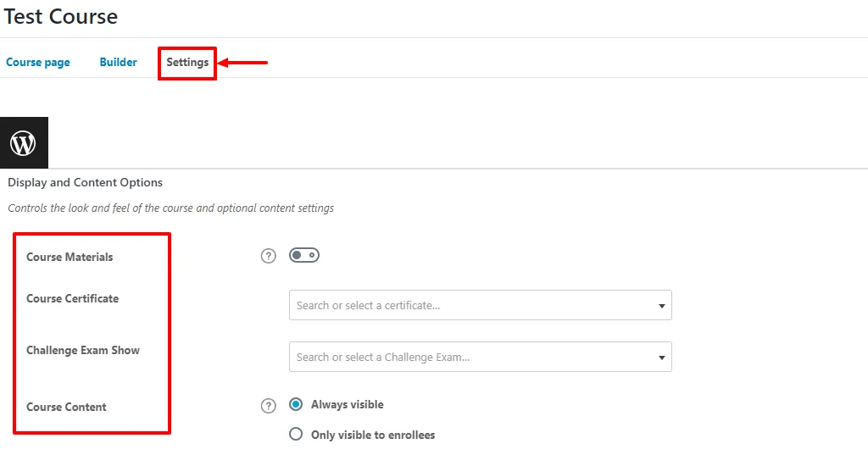
Task: Switch to the Builder tab
Action: pyautogui.click(x=118, y=62)
